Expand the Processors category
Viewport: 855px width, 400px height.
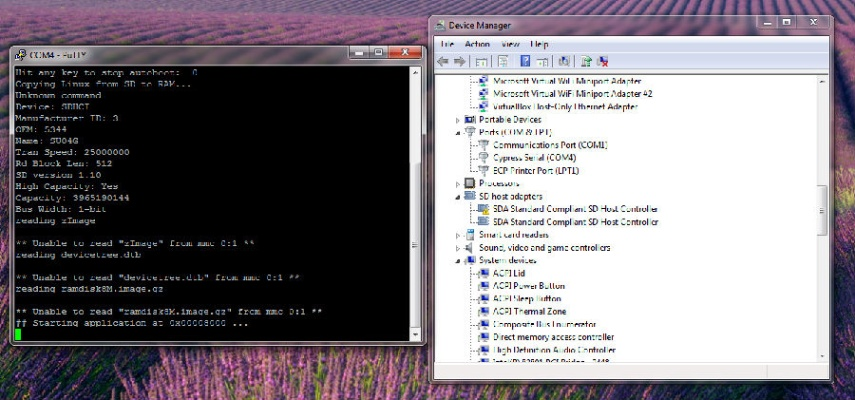(x=458, y=184)
